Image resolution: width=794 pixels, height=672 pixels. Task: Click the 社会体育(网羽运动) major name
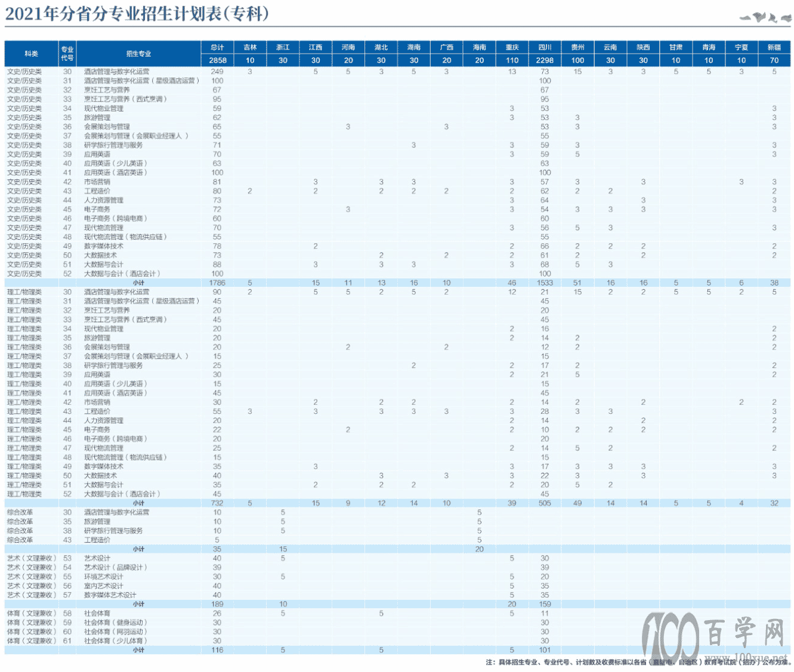pyautogui.click(x=115, y=631)
